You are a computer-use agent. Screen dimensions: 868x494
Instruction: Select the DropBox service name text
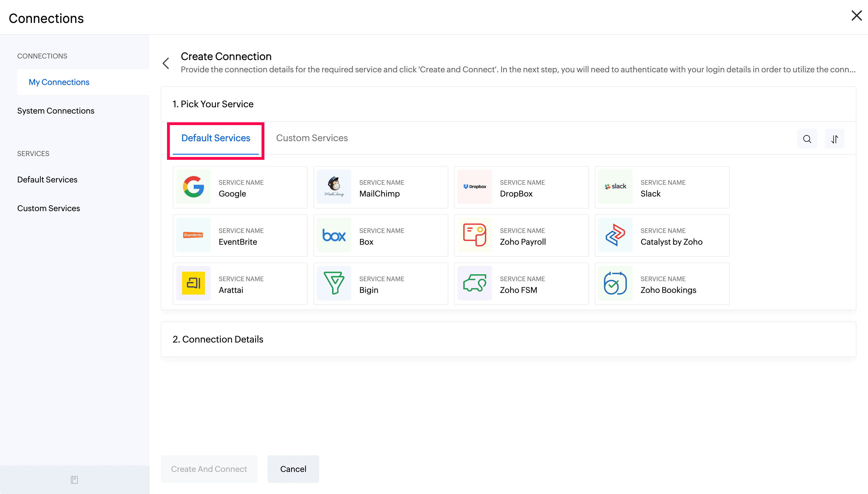(516, 194)
